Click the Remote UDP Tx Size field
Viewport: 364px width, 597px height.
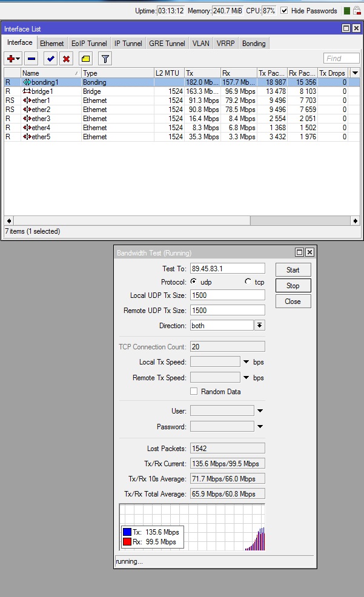[227, 310]
